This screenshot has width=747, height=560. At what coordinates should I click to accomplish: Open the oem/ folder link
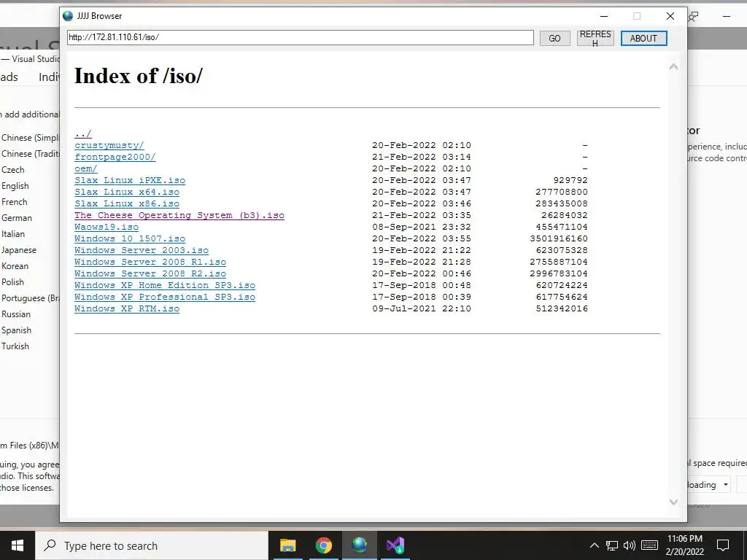coord(86,168)
